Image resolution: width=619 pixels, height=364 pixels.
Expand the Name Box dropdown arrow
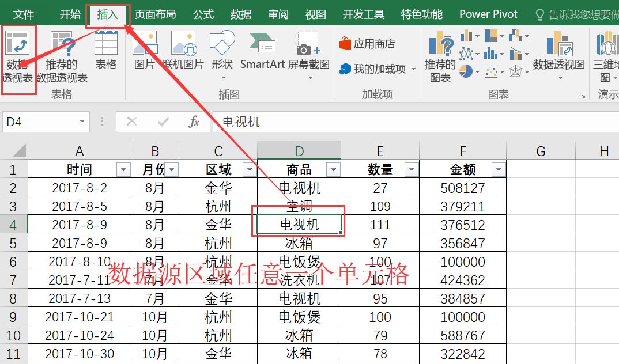tap(82, 122)
